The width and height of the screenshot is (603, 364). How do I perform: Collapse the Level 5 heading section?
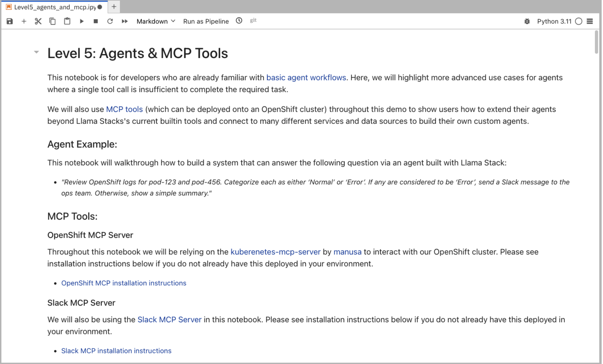pos(36,52)
